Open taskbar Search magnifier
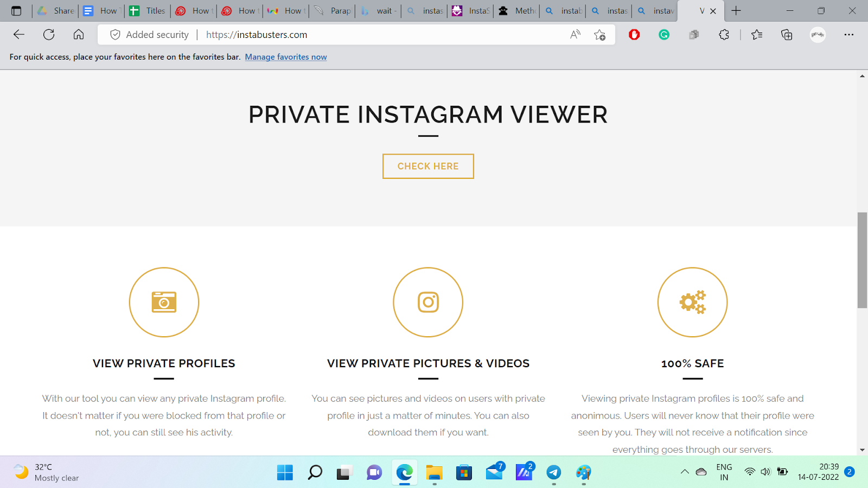This screenshot has width=868, height=488. (315, 472)
